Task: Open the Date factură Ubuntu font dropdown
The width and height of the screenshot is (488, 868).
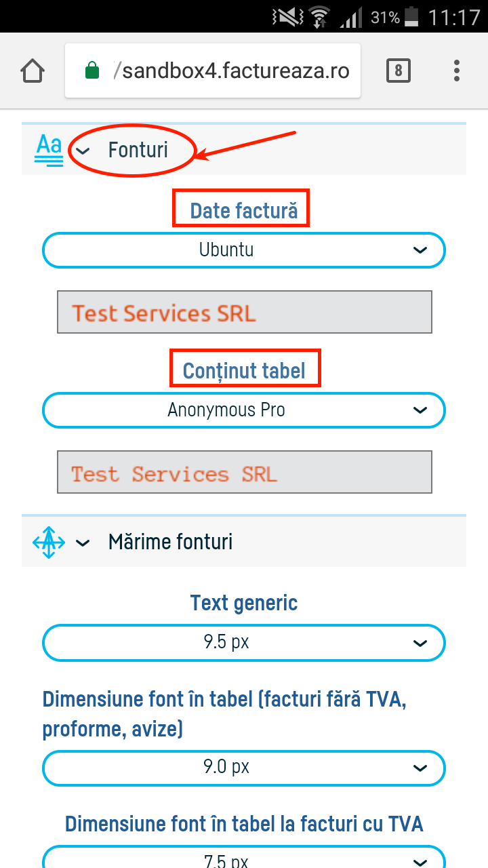Action: [244, 250]
